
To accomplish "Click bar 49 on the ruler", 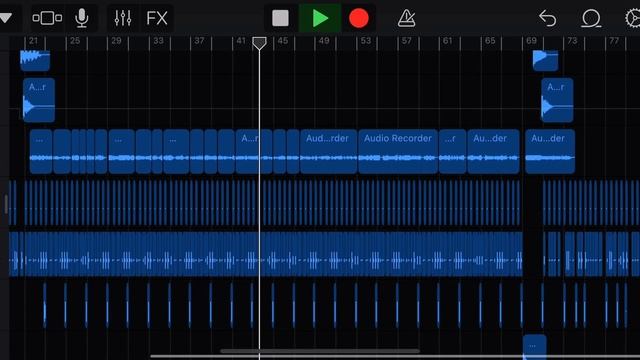I will pos(324,41).
